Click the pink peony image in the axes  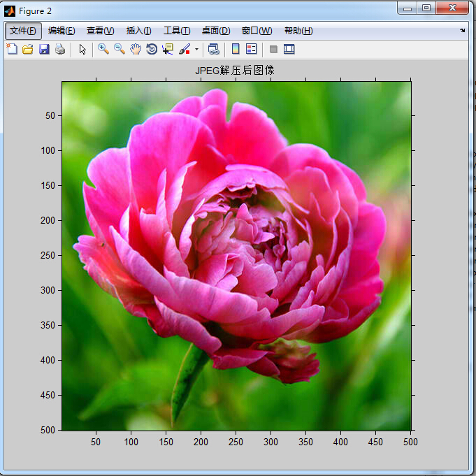click(236, 256)
